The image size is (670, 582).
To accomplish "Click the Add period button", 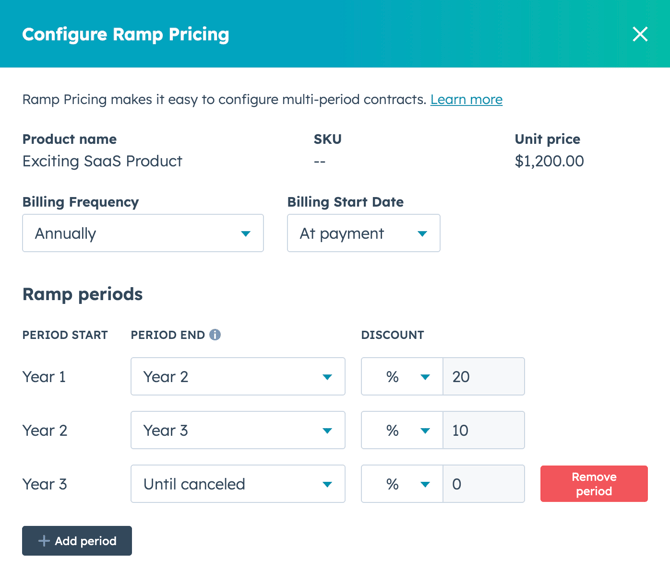I will [77, 541].
